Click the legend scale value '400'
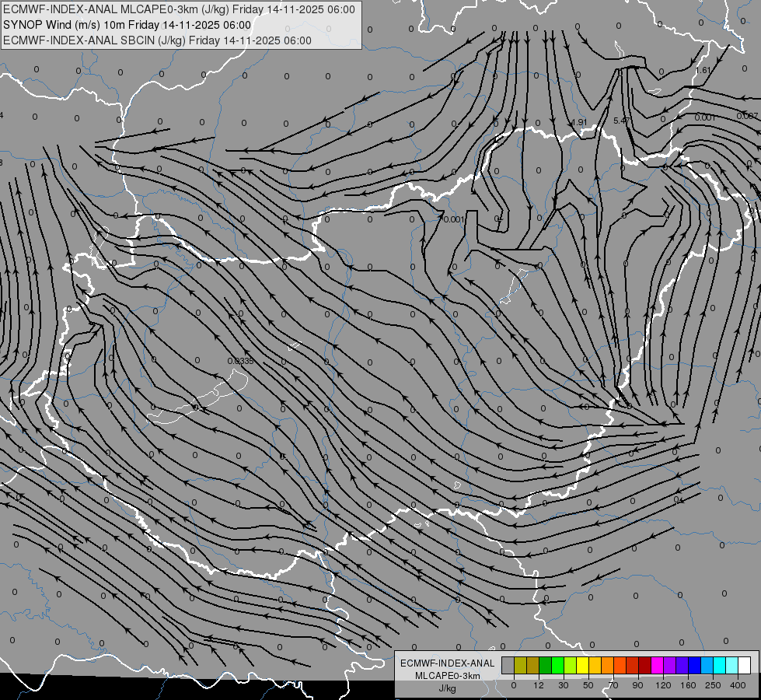761x700 pixels. click(738, 685)
